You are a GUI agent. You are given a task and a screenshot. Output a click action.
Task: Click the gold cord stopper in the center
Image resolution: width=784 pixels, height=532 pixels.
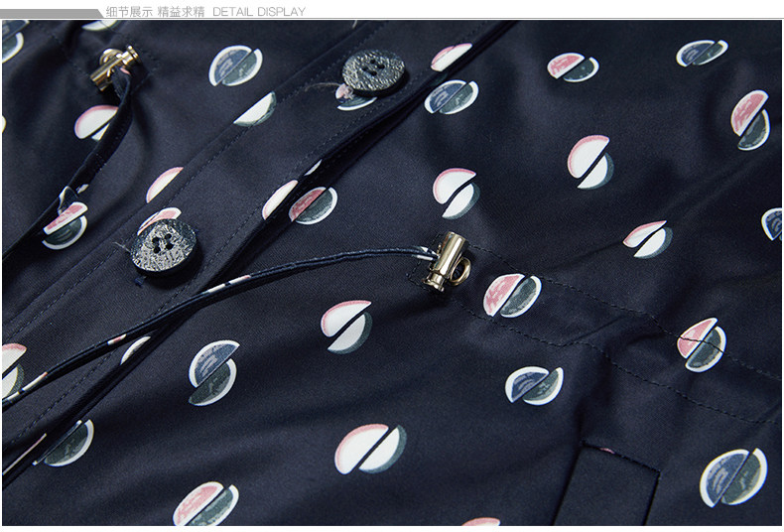446,263
